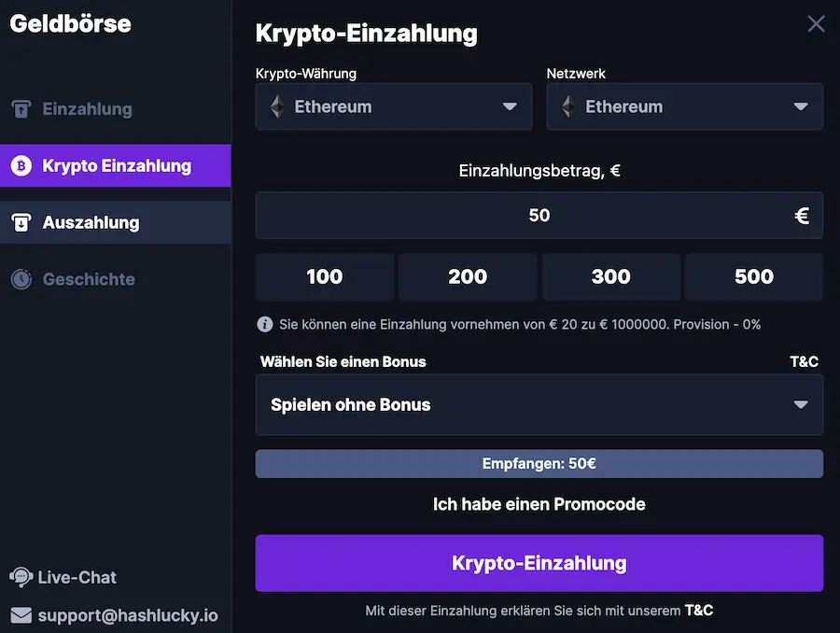Screen dimensions: 840x633
Task: Select the 300 quick amount option
Action: pyautogui.click(x=610, y=276)
